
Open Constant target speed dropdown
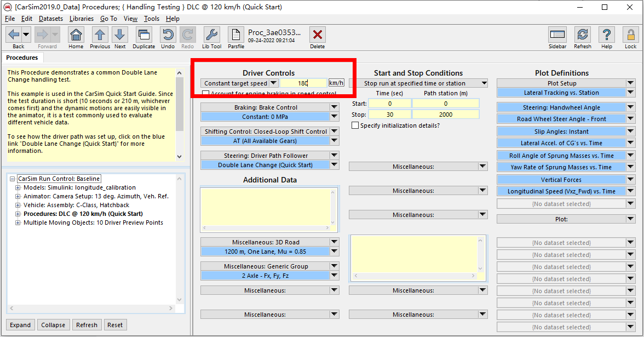point(274,83)
